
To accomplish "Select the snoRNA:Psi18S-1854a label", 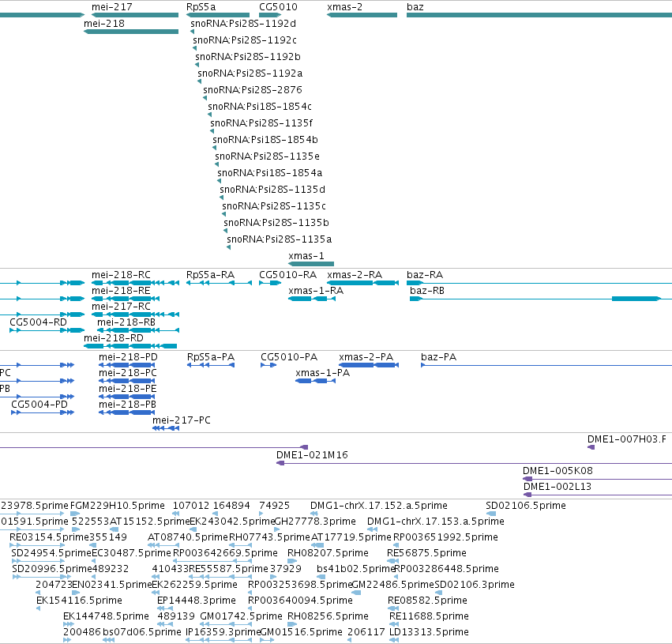I will click(x=270, y=173).
